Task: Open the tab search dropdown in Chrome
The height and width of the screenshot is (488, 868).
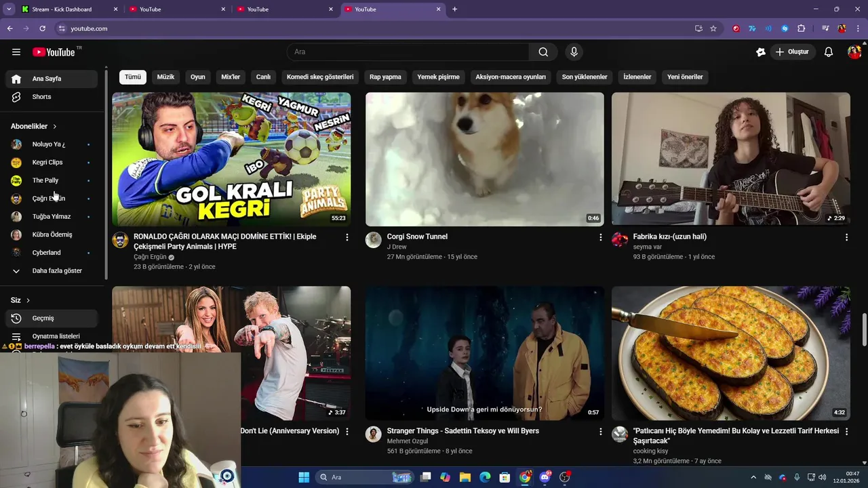Action: 9,9
